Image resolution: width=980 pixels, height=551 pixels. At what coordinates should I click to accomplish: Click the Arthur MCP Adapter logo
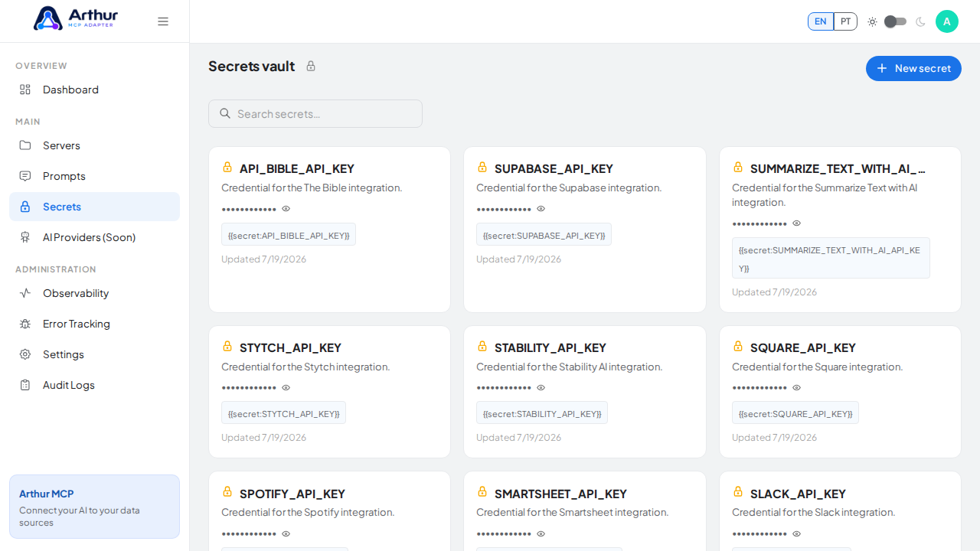click(75, 18)
